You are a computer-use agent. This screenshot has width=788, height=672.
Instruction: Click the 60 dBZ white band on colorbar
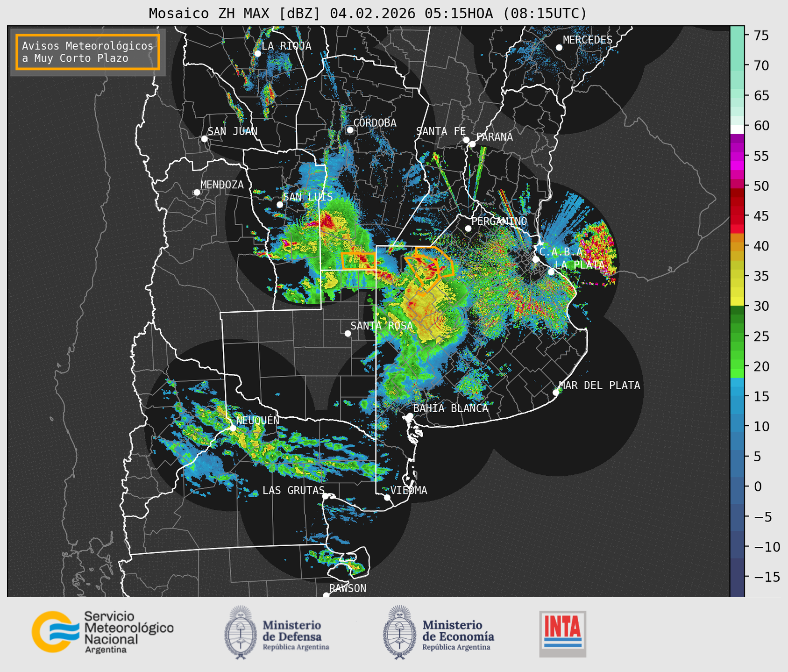coord(737,129)
